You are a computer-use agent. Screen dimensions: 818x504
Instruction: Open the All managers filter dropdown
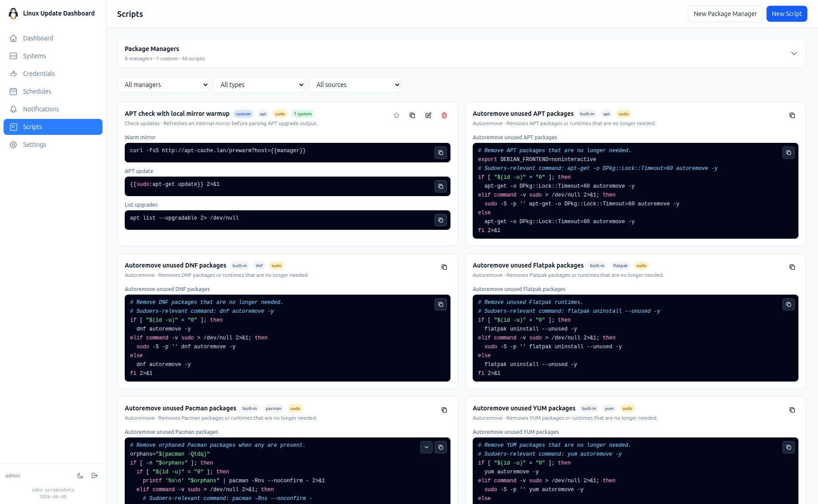click(x=163, y=85)
